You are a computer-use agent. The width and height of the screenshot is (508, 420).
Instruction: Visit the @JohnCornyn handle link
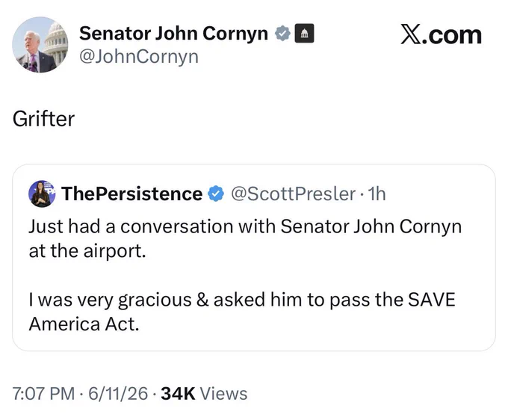[139, 57]
